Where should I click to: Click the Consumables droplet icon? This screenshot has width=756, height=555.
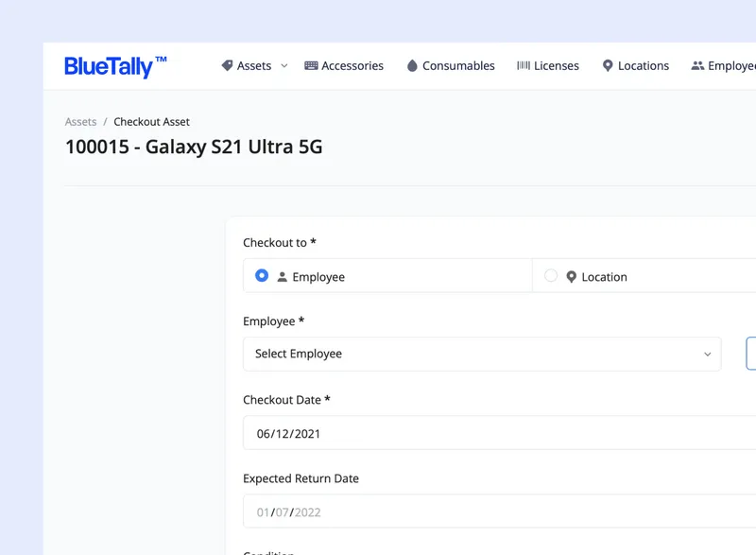412,65
